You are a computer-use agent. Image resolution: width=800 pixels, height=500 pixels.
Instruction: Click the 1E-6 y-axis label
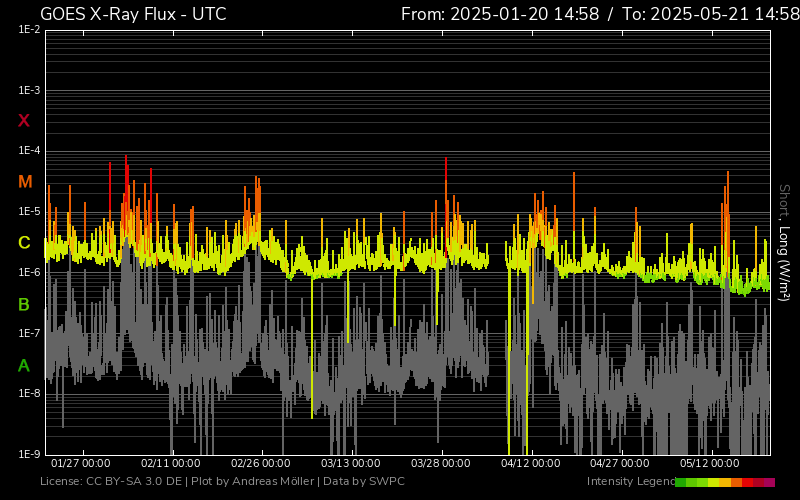coord(29,272)
